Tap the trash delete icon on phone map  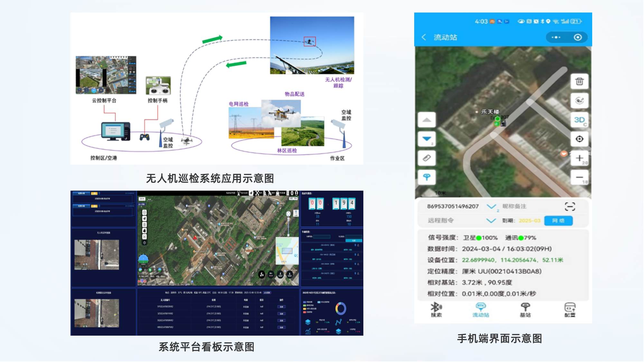(x=579, y=81)
